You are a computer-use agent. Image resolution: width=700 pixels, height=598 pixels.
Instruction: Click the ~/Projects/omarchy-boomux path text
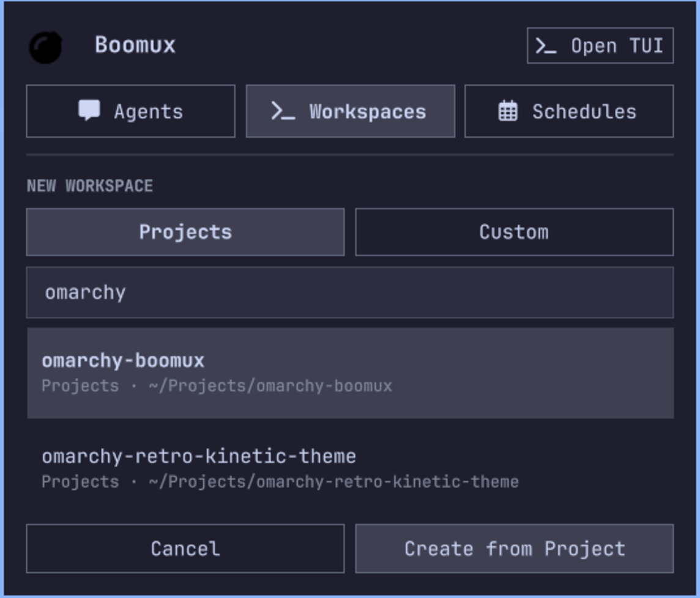(x=270, y=386)
